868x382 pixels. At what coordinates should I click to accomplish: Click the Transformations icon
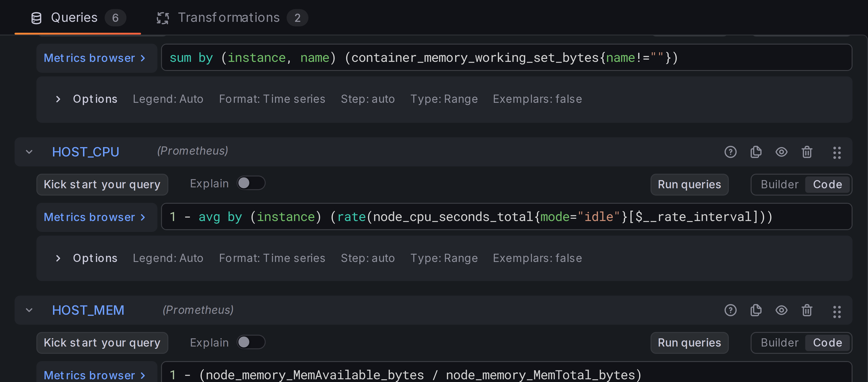pos(163,18)
